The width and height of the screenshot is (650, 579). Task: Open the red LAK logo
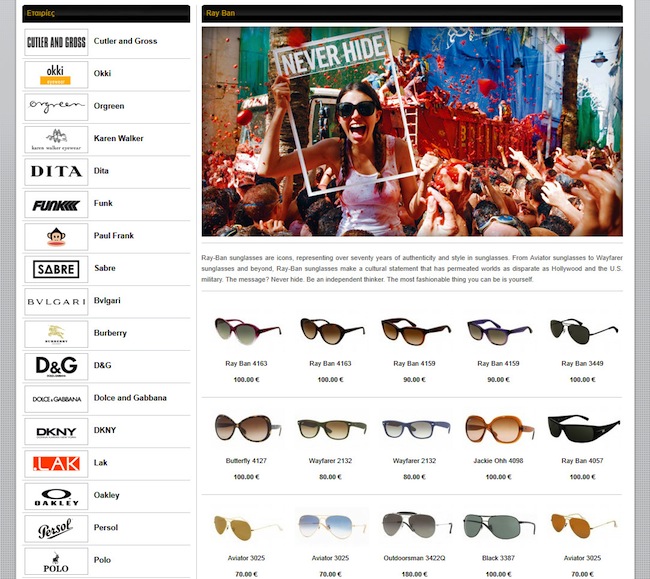click(x=56, y=464)
